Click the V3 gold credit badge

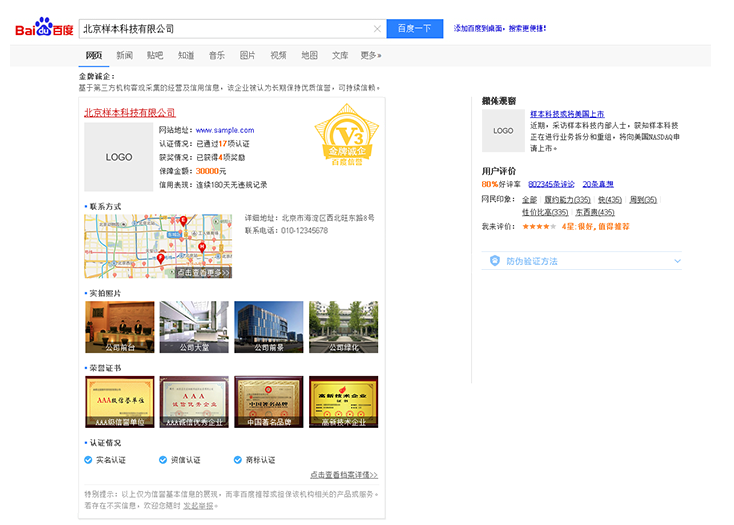(344, 139)
